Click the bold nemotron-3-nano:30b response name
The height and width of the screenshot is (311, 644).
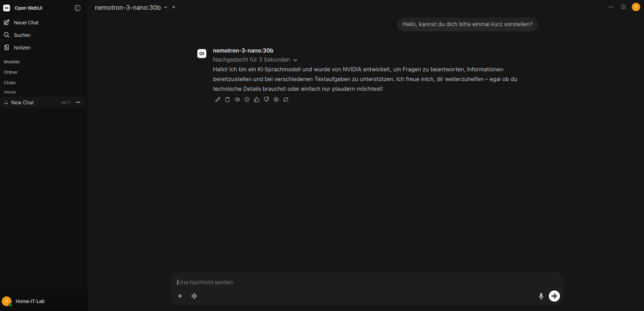(x=243, y=51)
